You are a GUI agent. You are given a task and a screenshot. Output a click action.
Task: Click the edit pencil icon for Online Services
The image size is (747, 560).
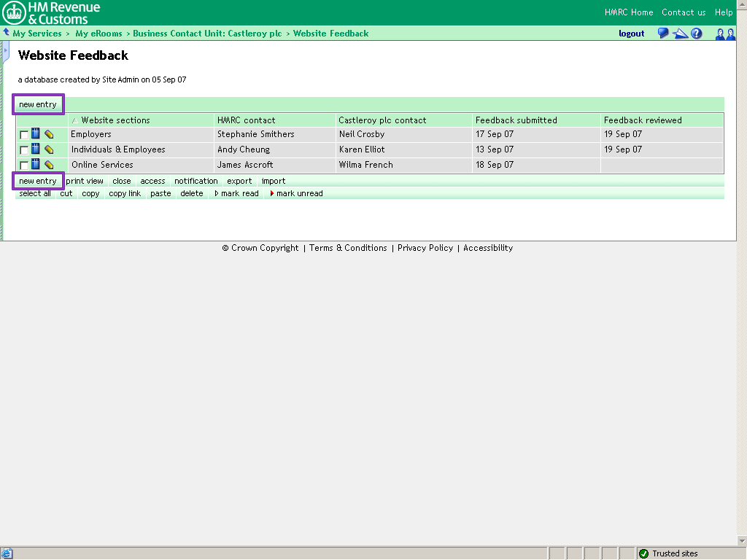coord(49,165)
